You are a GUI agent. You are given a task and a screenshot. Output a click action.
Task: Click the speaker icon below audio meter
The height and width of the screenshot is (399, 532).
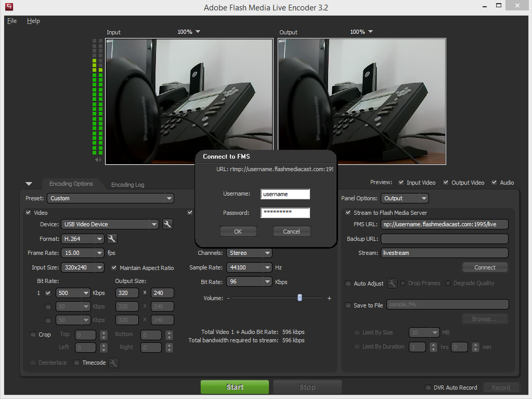98,160
